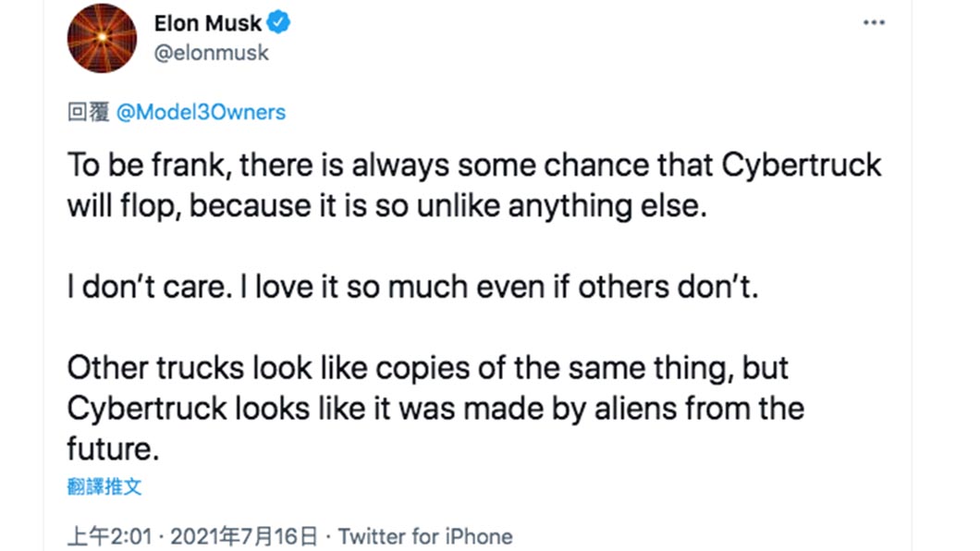Click the line 'Cybertruck looks like it was made'

coord(435,410)
